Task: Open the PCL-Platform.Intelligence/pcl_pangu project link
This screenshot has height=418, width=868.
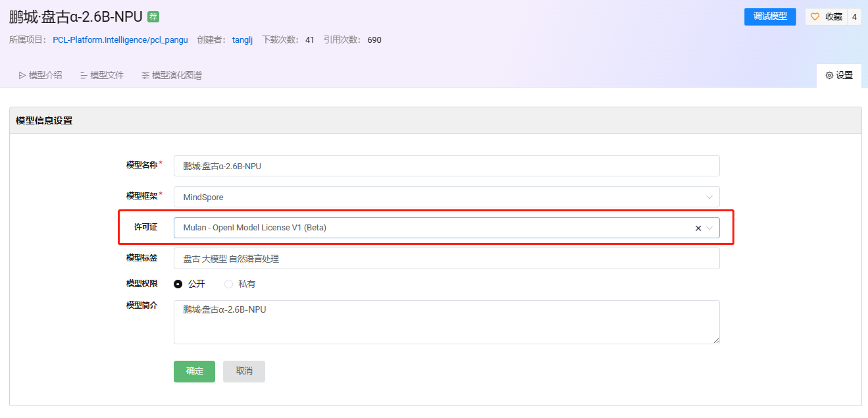Action: tap(120, 40)
